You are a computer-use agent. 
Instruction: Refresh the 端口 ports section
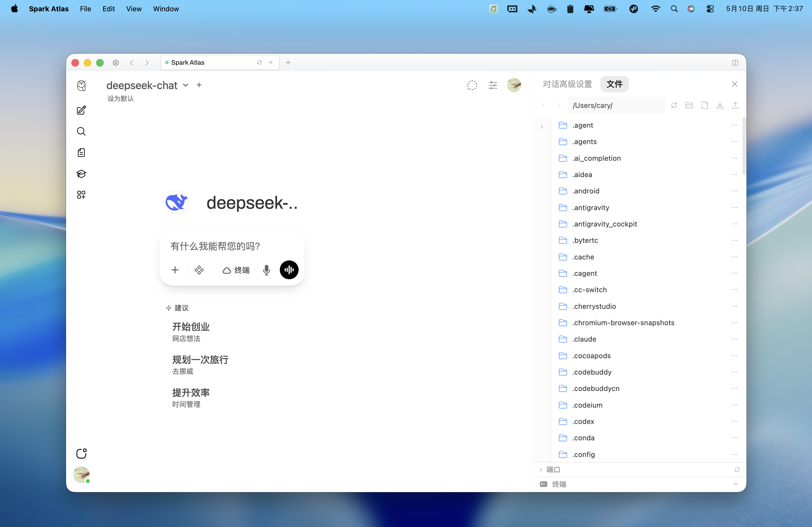pos(737,470)
